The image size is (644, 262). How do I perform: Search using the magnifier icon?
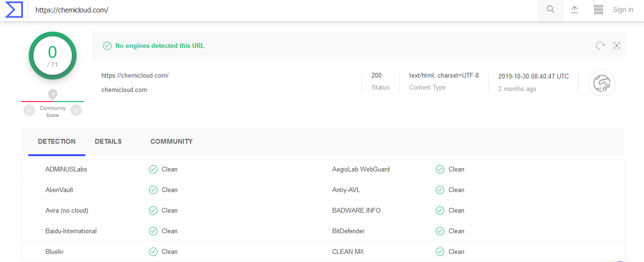(x=551, y=10)
